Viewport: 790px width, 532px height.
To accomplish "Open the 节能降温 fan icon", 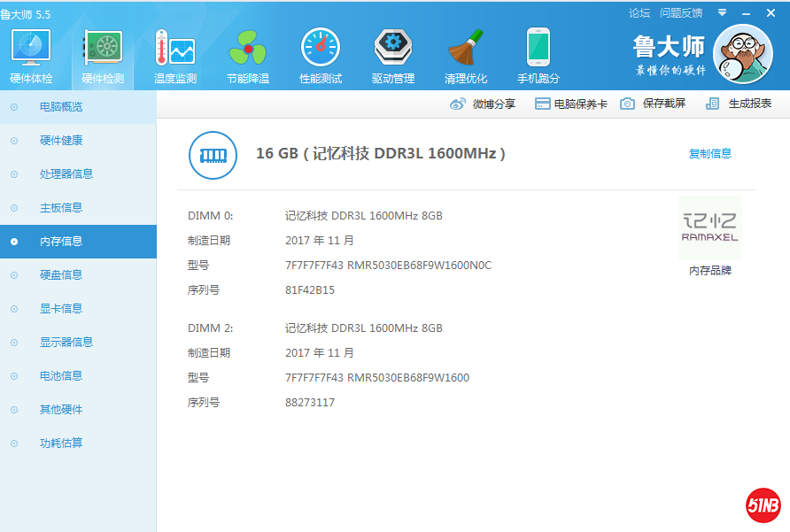I will click(x=248, y=50).
